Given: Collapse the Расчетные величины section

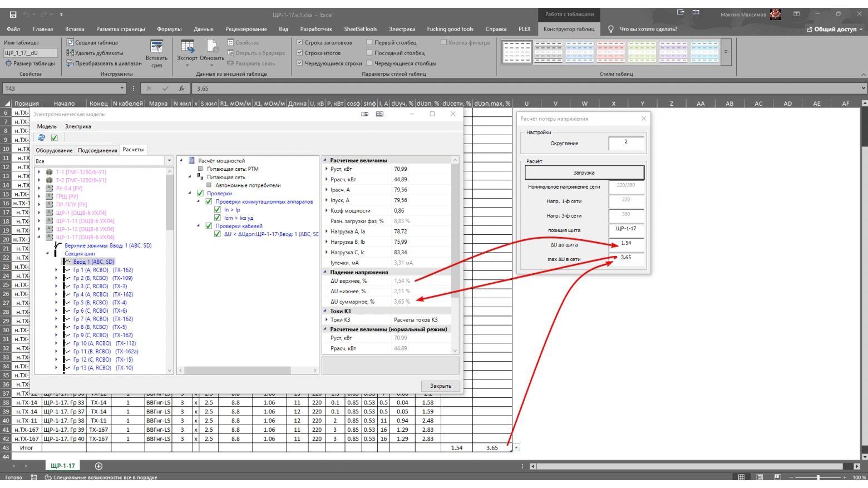Looking at the screenshot, I should (x=326, y=160).
